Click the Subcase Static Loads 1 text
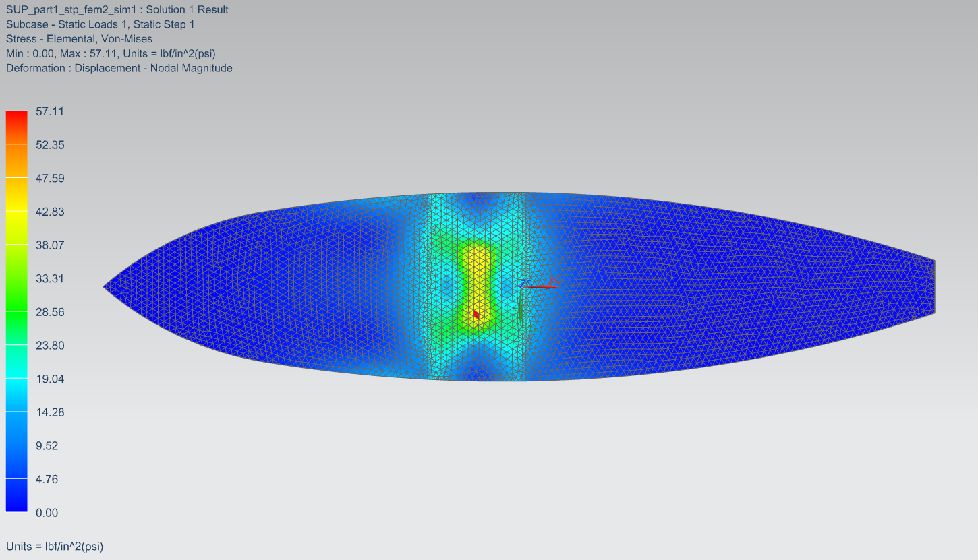The width and height of the screenshot is (978, 560). click(100, 24)
